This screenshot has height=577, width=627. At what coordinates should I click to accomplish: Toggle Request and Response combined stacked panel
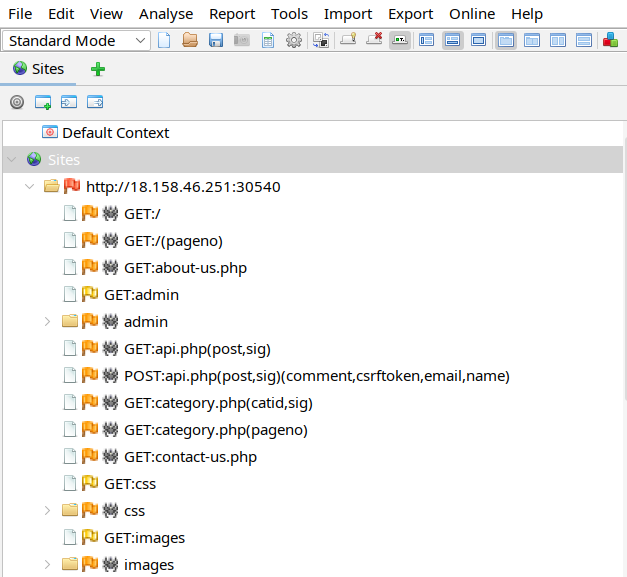coord(584,40)
